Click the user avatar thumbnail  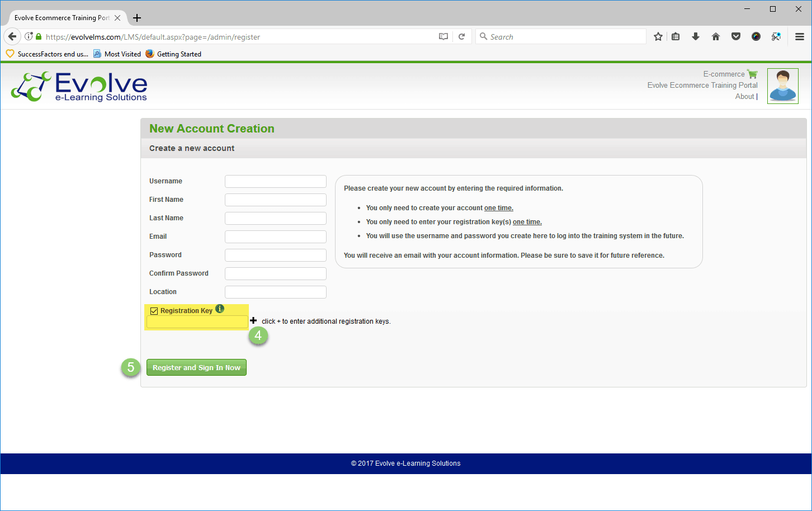(782, 86)
